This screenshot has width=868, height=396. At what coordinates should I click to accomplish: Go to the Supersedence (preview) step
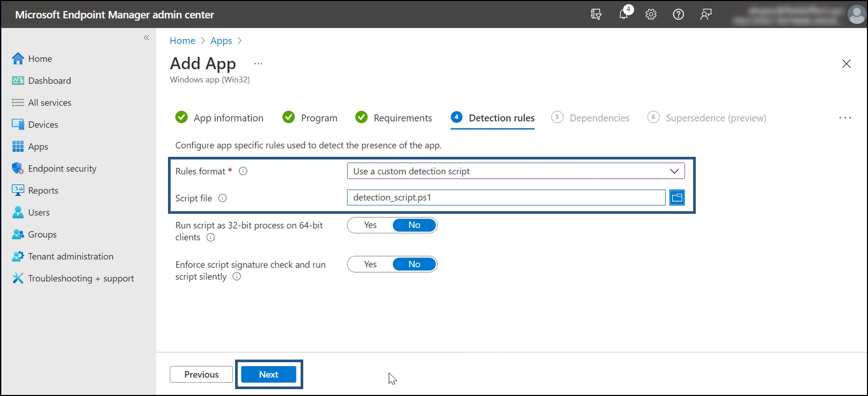coord(707,118)
